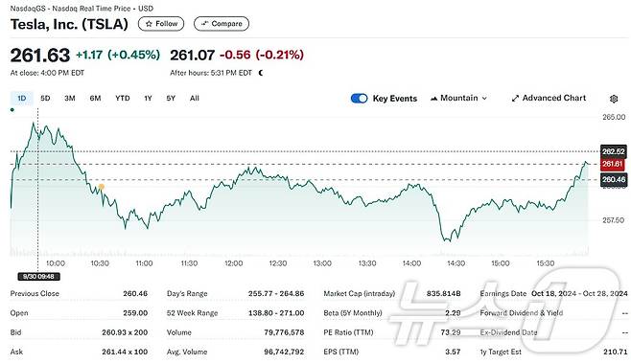
Task: Switch to the 5D range tab
Action: (45, 98)
